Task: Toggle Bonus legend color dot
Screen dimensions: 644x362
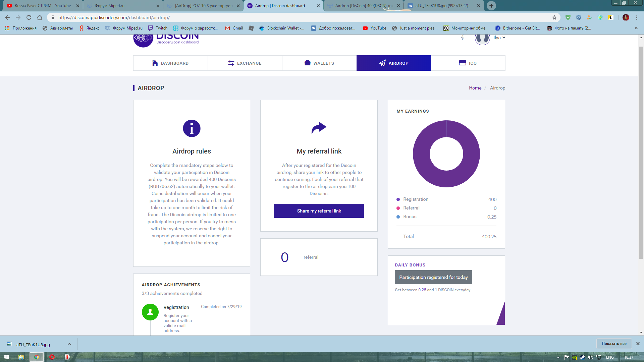Action: [398, 217]
